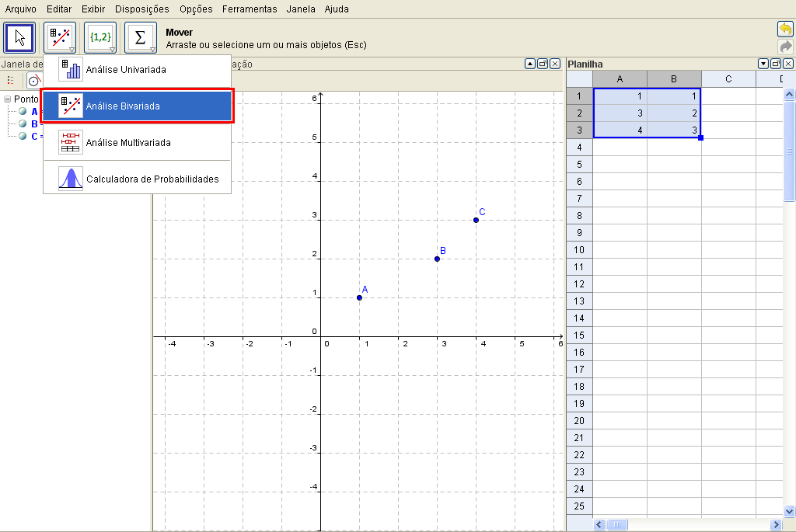Select Análise Bivariada option

tap(137, 106)
